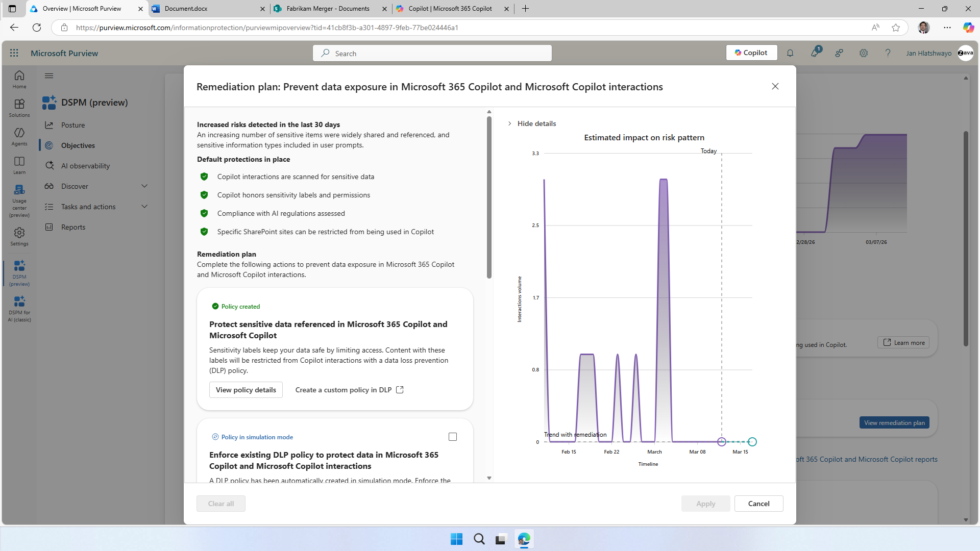980x551 pixels.
Task: Click Learn more in the background page
Action: (x=903, y=342)
